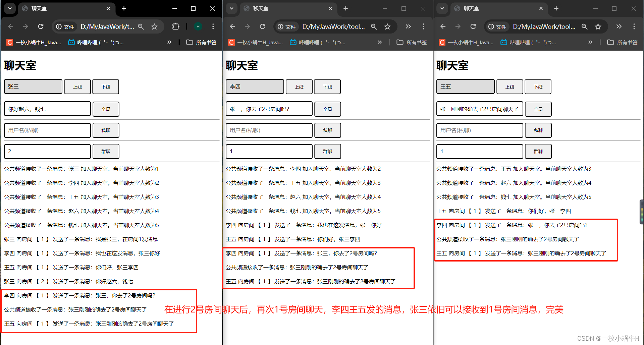644x345 pixels.
Task: Open Chrome three-dot menu in left window
Action: tap(213, 26)
